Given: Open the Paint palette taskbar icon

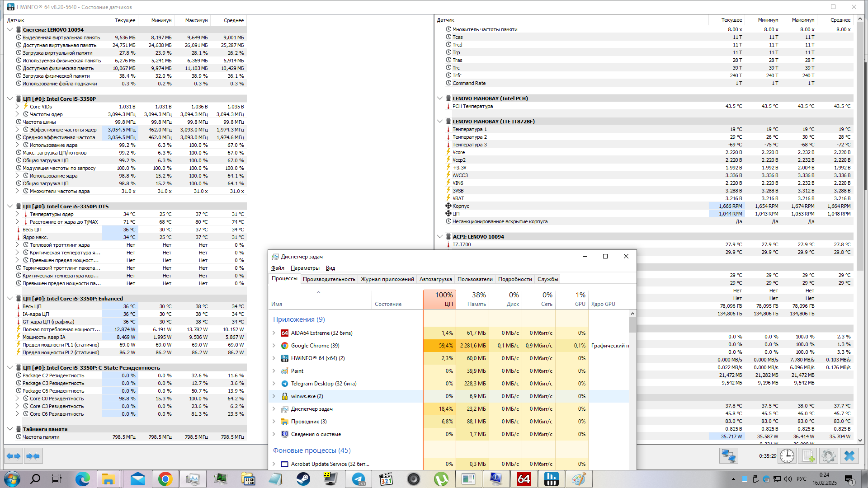Looking at the screenshot, I should (579, 479).
